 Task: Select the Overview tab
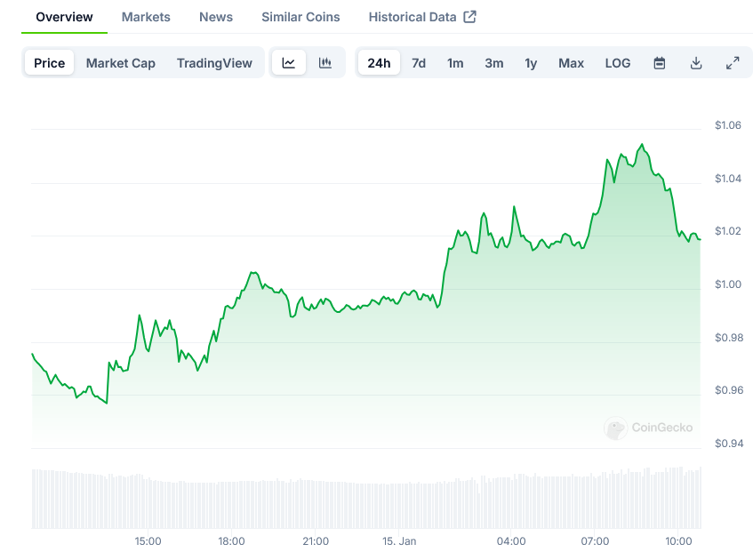coord(64,17)
